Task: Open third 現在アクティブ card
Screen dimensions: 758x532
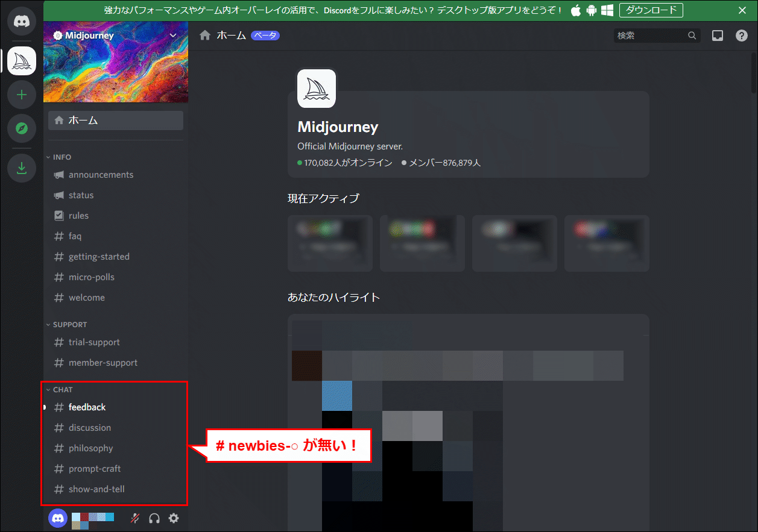Action: pos(514,243)
